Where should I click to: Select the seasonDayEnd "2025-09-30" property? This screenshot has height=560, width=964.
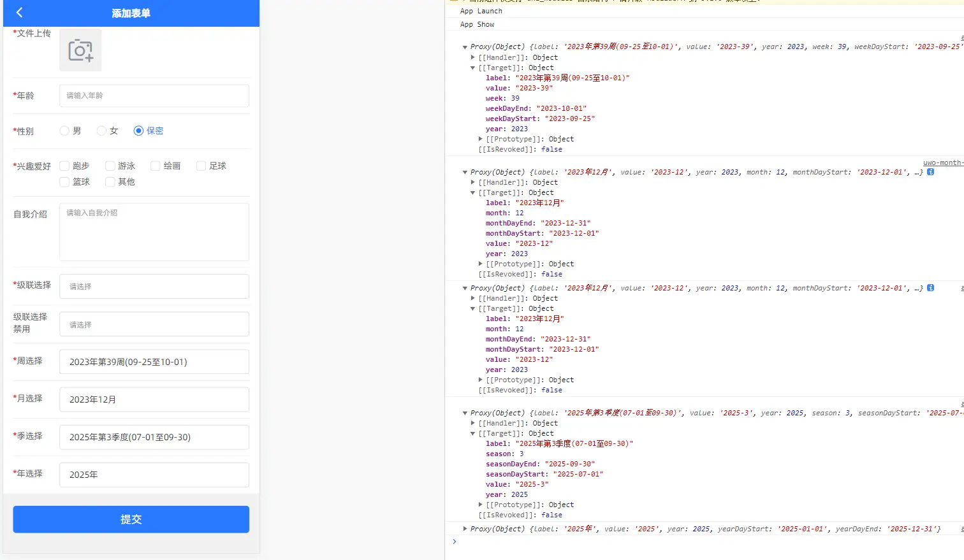pyautogui.click(x=541, y=464)
